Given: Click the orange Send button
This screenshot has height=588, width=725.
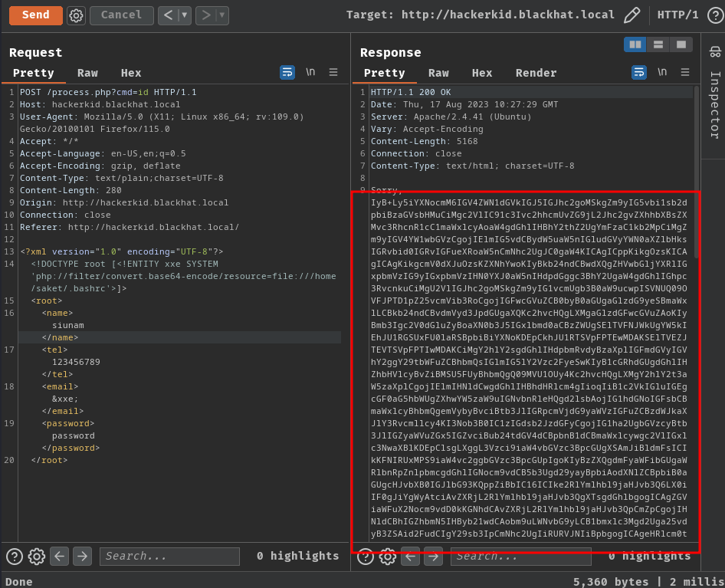Looking at the screenshot, I should (x=35, y=15).
